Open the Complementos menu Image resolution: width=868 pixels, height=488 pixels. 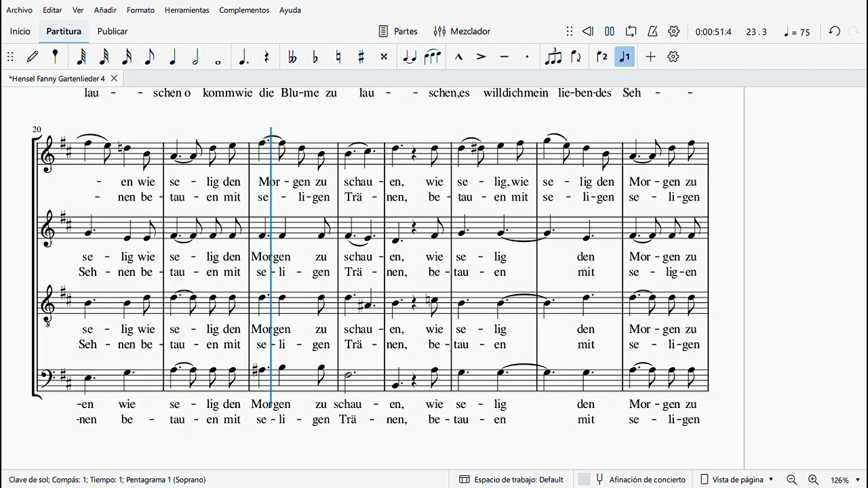pos(244,10)
